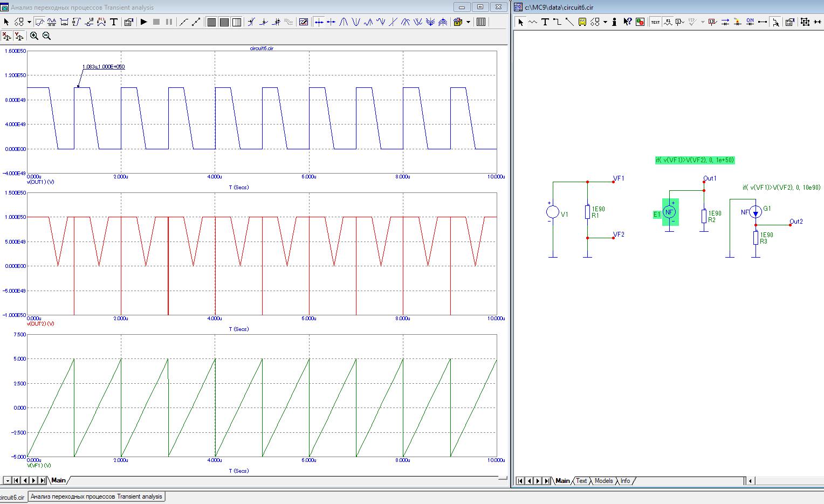Click Valley cursor positioning icon

coord(356,22)
